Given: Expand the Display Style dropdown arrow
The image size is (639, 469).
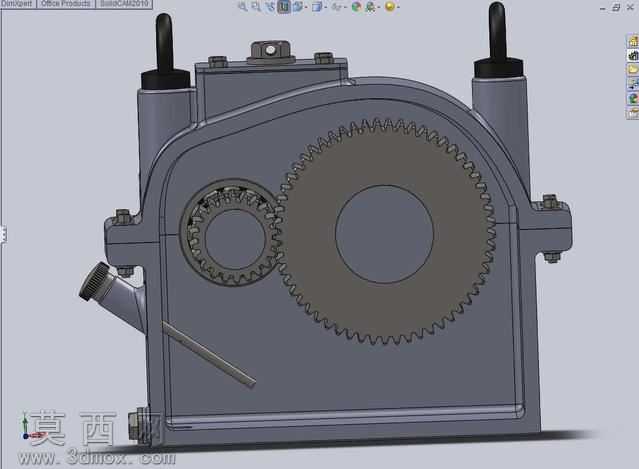Looking at the screenshot, I should click(x=325, y=7).
